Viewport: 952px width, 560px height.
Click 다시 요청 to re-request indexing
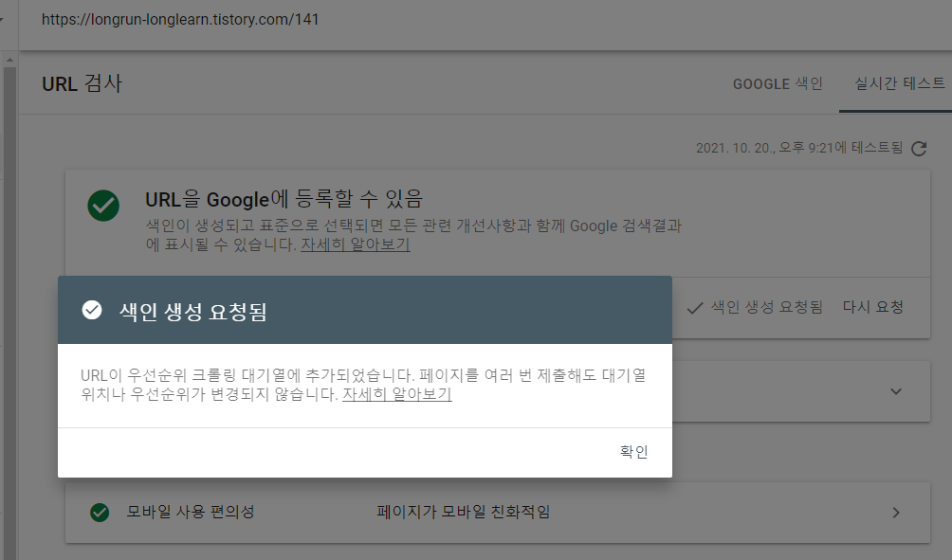pyautogui.click(x=873, y=307)
